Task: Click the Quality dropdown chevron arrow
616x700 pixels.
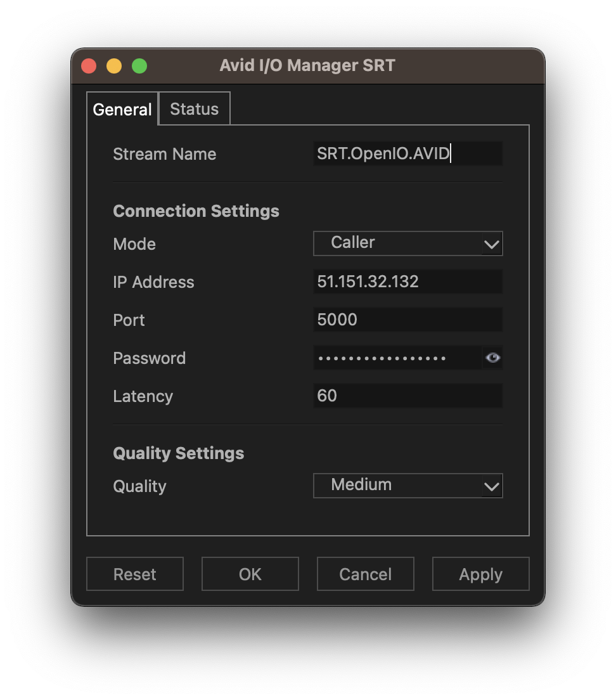Action: 492,486
